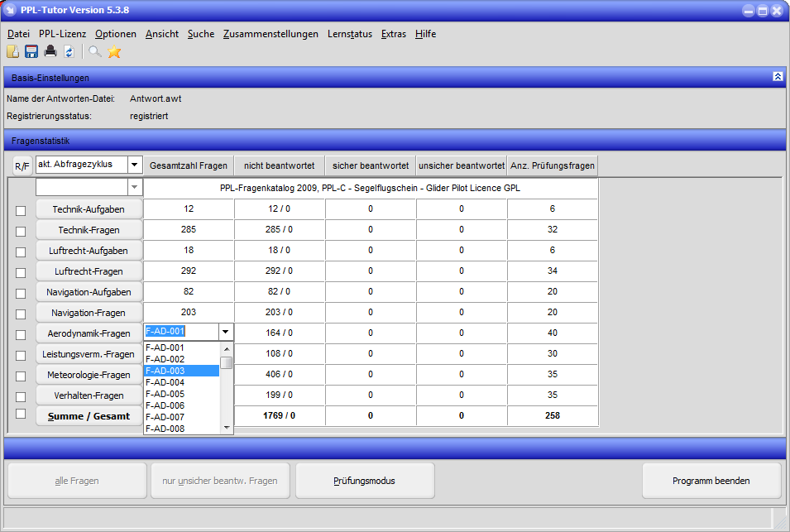
Task: Open the Hilfe menu
Action: pos(426,34)
